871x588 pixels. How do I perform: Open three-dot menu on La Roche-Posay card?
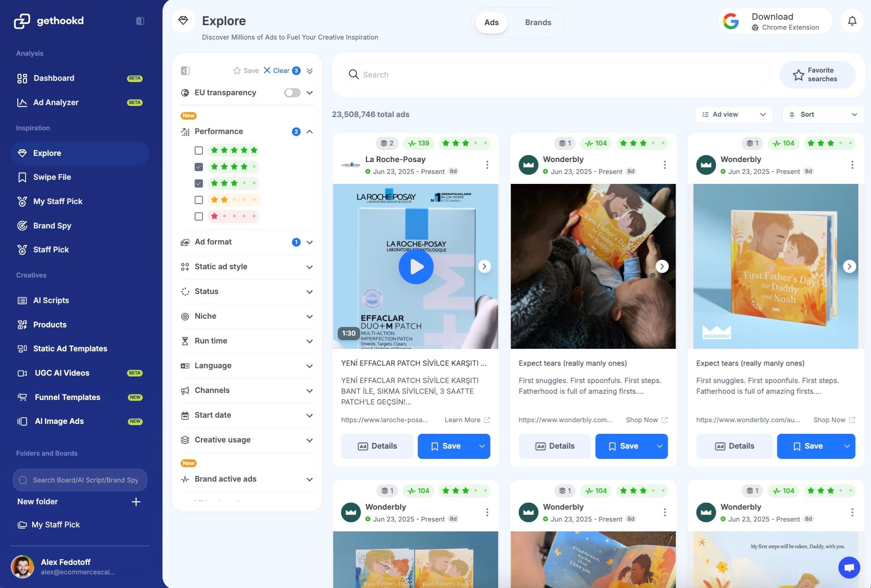point(487,165)
